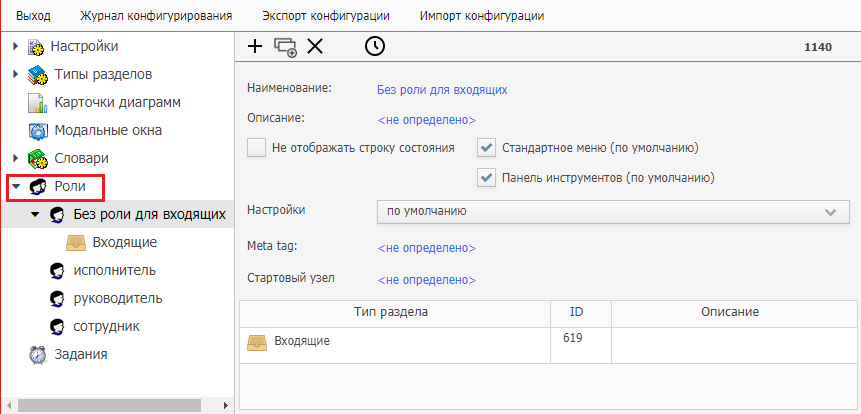Viewport: 861px width, 414px height.
Task: Select руководитель role in tree
Action: click(118, 299)
